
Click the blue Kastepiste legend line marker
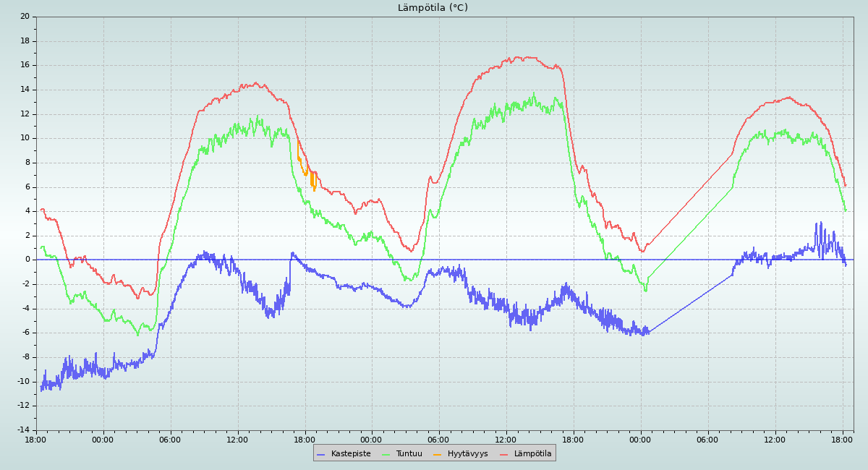[320, 454]
